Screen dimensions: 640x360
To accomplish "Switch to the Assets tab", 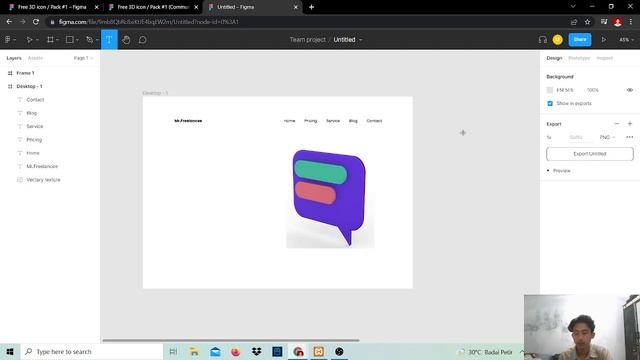I will click(35, 58).
